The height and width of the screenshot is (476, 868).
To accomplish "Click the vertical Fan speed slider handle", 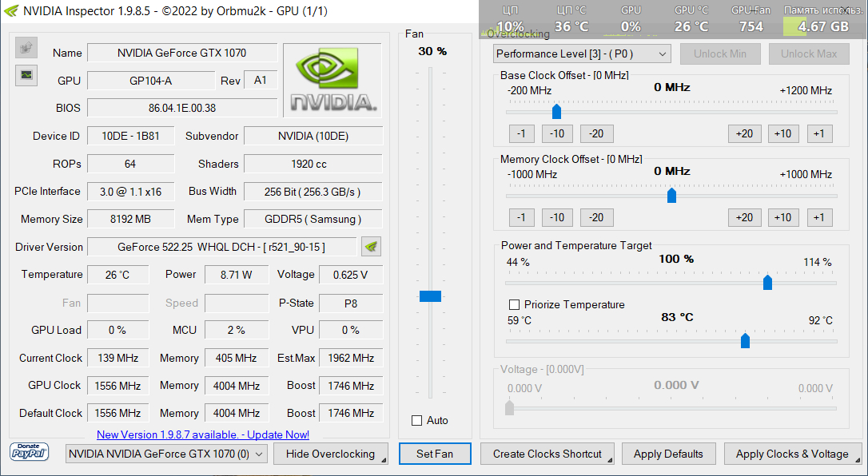I will pyautogui.click(x=430, y=296).
